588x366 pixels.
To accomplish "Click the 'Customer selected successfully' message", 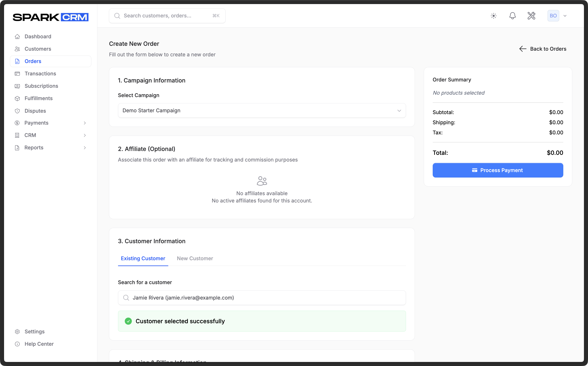I will tap(180, 321).
